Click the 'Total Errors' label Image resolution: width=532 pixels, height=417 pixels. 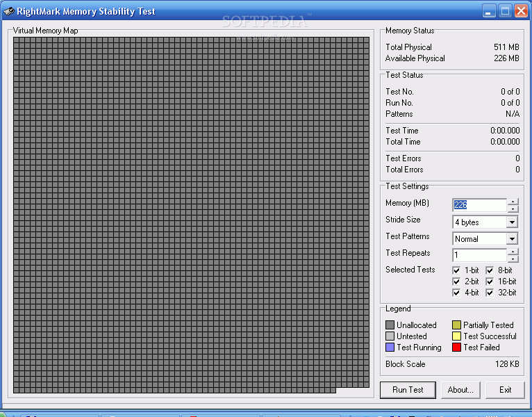(404, 170)
